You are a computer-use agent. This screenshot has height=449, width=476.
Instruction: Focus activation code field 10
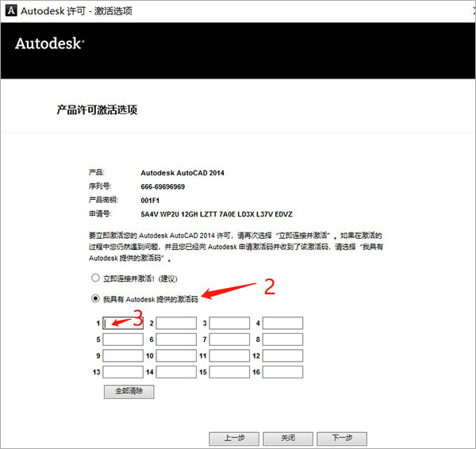pyautogui.click(x=176, y=355)
